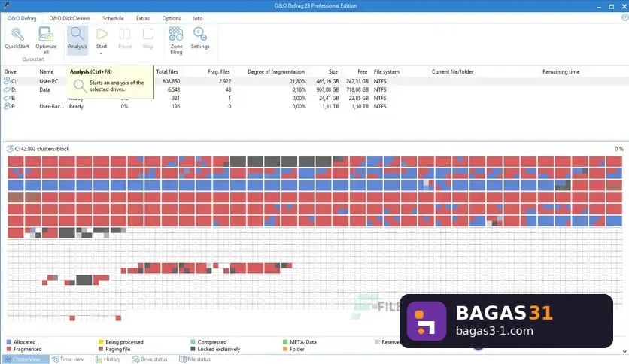
Task: Open the Info tab
Action: (197, 18)
